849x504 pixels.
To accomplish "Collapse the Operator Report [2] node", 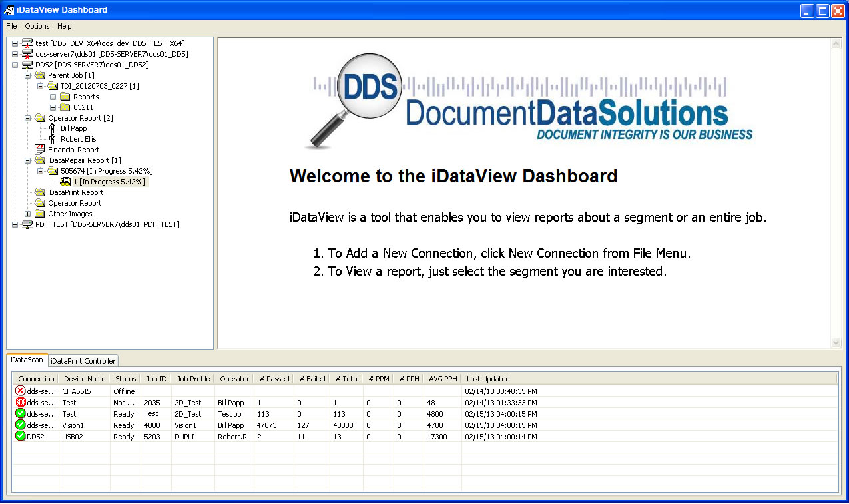I will coord(28,118).
